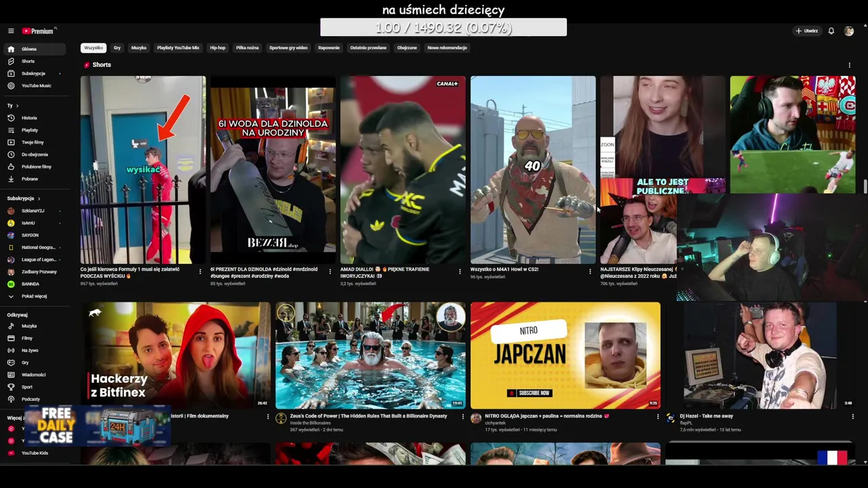
Task: Open the account avatar menu
Action: coord(848,31)
